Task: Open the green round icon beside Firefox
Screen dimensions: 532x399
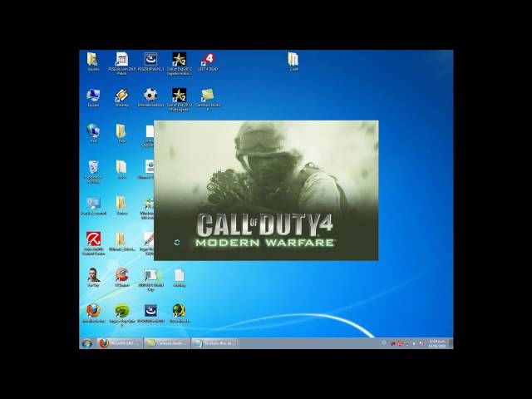Action: pos(122,315)
